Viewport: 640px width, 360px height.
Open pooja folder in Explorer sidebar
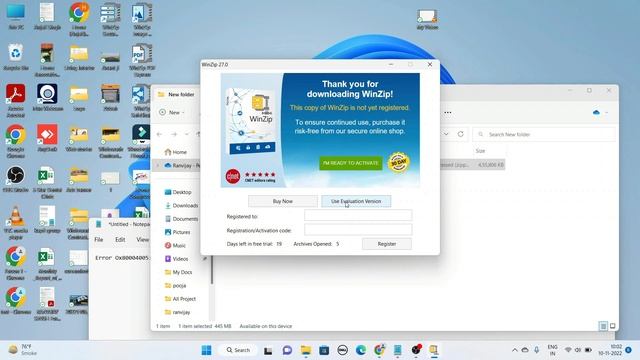pyautogui.click(x=176, y=286)
